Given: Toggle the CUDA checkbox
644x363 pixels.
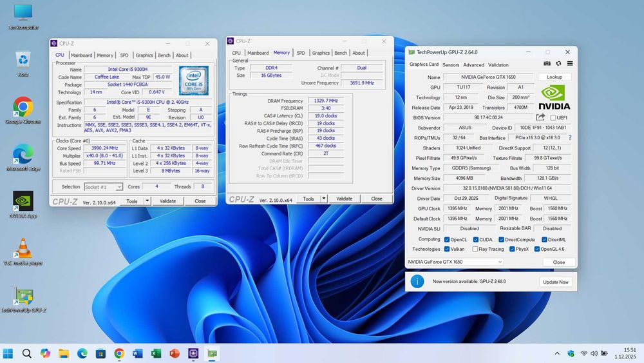Looking at the screenshot, I should [475, 239].
